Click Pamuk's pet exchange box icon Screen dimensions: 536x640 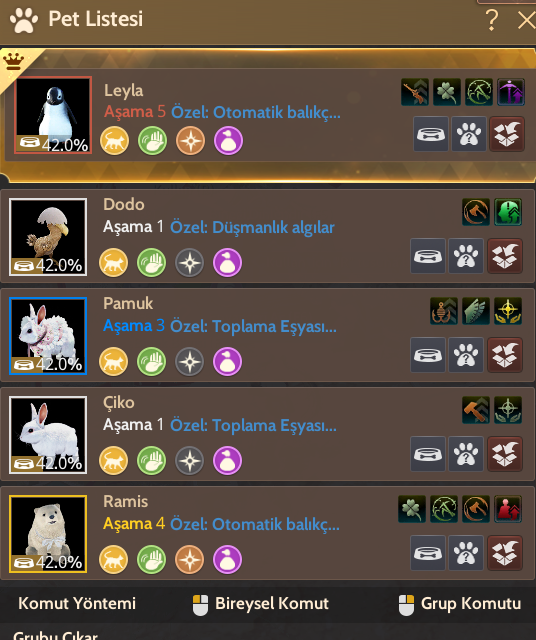coord(505,355)
